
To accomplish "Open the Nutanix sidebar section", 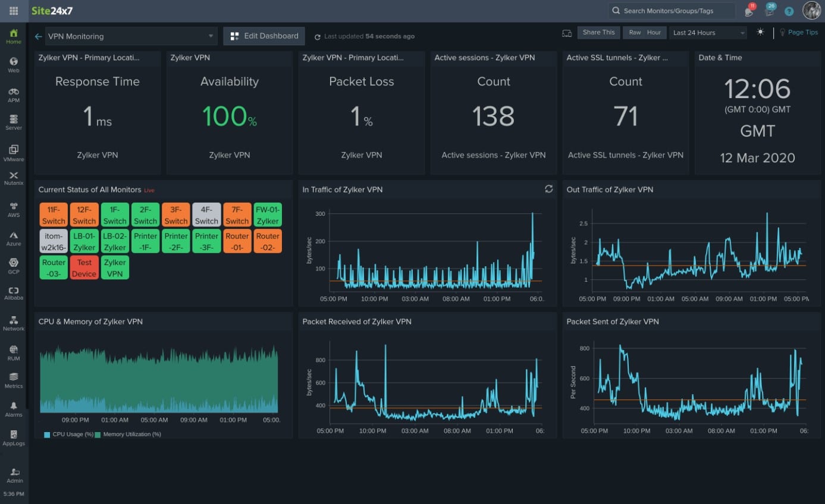I will click(14, 178).
